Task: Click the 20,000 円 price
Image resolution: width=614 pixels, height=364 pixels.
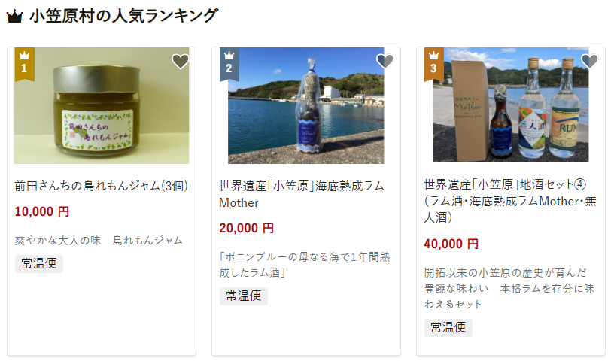Action: [247, 228]
